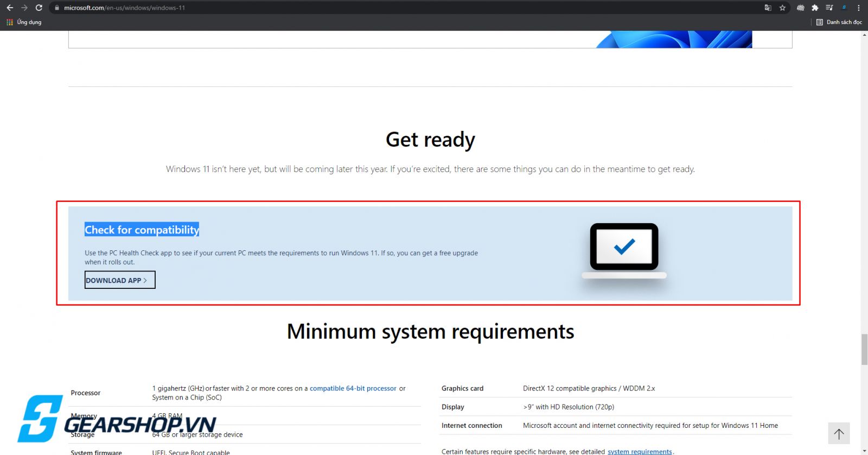Image resolution: width=868 pixels, height=455 pixels.
Task: Click the page vertical scrollbar thumb
Action: coord(864,350)
